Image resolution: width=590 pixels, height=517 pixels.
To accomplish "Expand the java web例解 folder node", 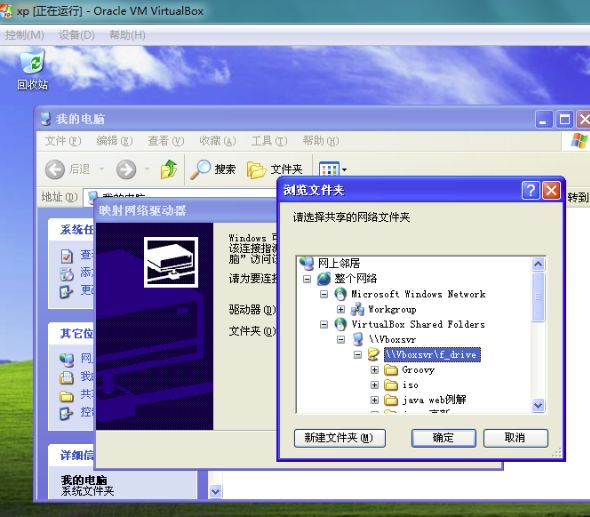I will (x=374, y=400).
